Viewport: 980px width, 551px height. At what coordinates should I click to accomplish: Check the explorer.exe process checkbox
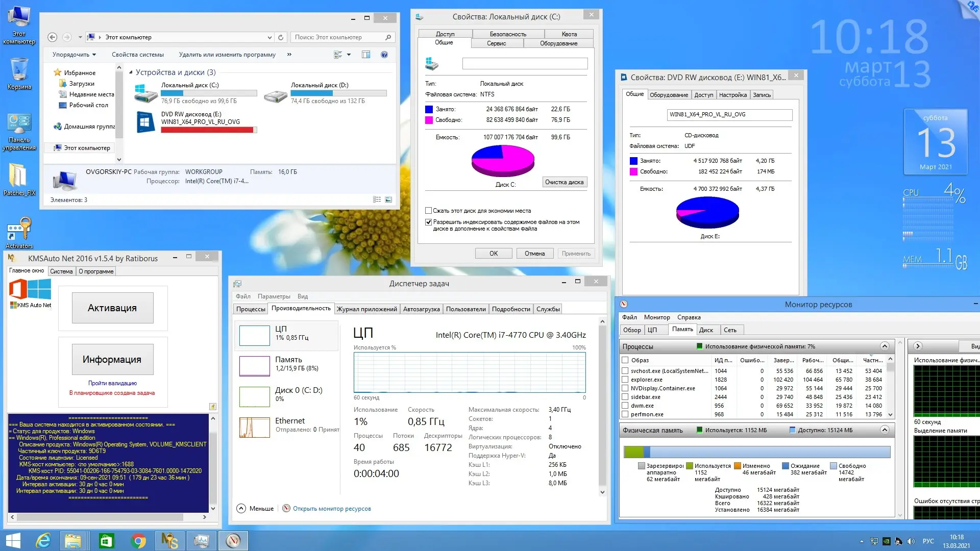[x=625, y=380]
